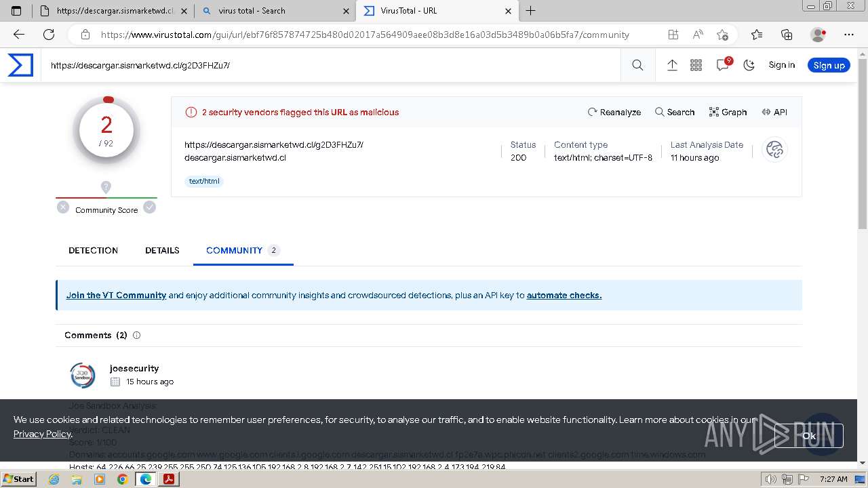Open Adobe Acrobat from taskbar
The image size is (868, 488).
(168, 479)
